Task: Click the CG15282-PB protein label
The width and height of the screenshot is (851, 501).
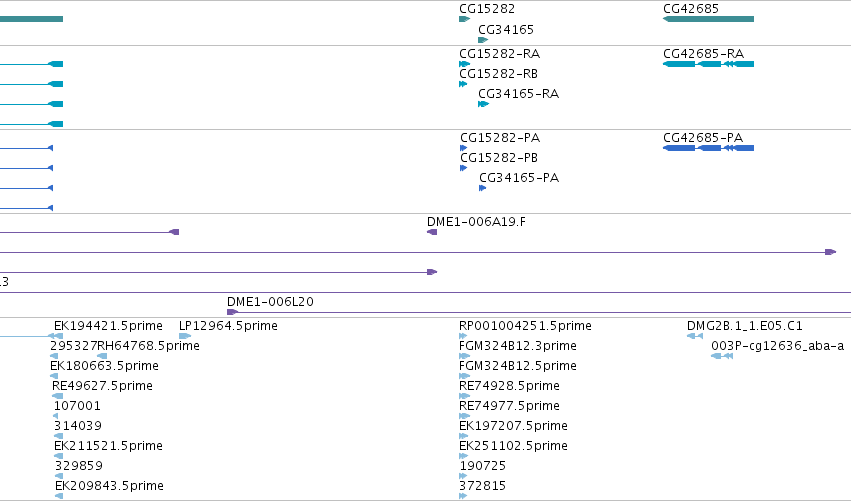Action: point(499,158)
